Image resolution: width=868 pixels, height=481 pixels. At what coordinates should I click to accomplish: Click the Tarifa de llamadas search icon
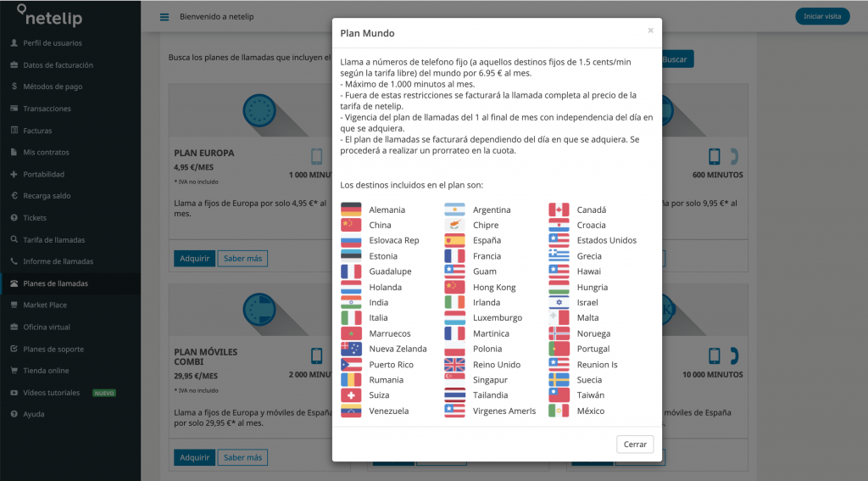click(x=14, y=239)
